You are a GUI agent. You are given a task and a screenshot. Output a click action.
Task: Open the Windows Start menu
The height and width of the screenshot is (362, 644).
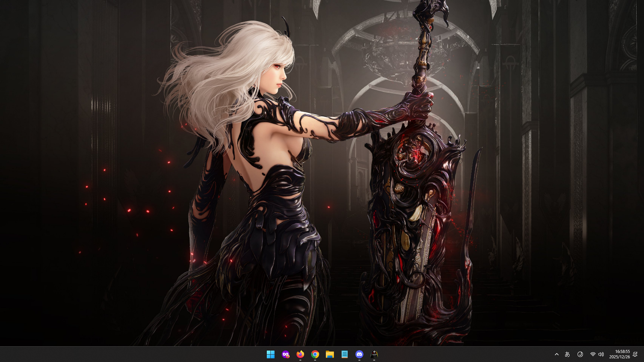[270, 354]
